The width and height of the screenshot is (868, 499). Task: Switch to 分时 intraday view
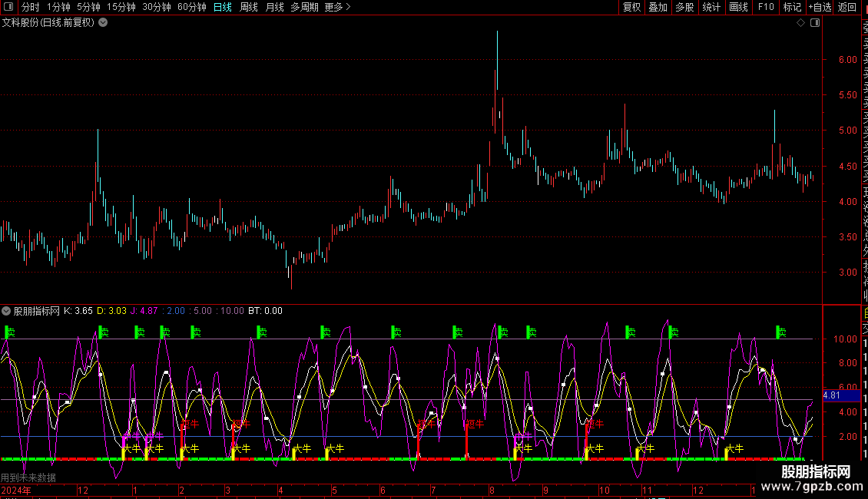[x=31, y=7]
